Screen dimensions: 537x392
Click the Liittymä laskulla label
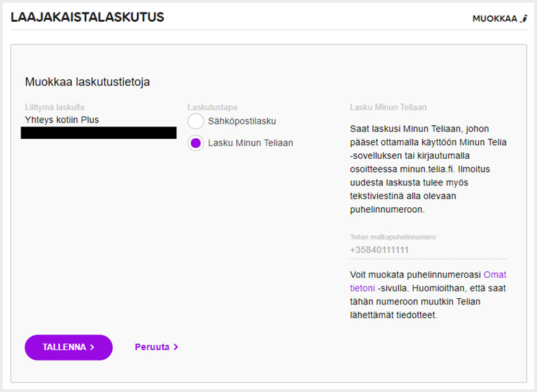(55, 107)
